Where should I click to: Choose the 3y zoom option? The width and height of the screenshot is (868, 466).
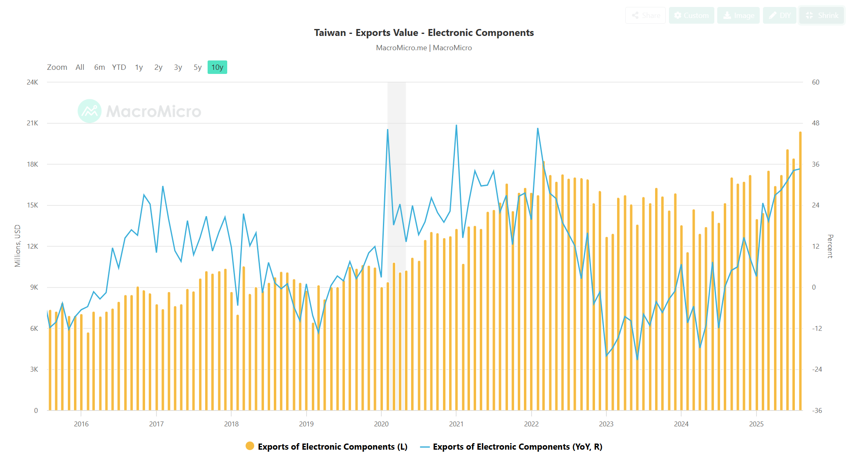pyautogui.click(x=178, y=67)
